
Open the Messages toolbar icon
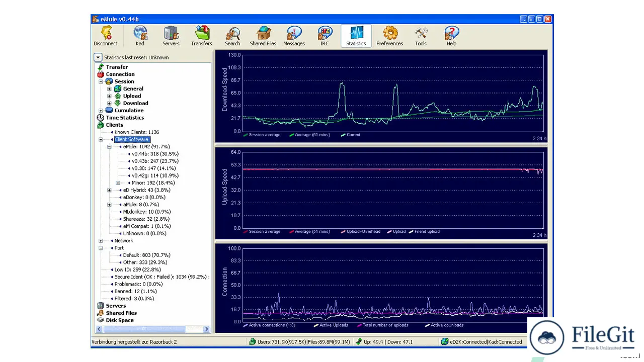(x=294, y=36)
